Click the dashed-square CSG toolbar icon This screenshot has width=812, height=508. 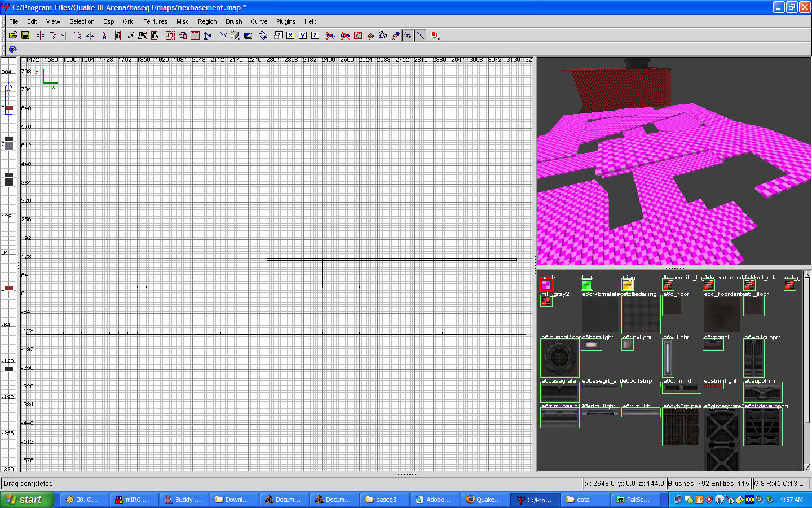coord(170,35)
